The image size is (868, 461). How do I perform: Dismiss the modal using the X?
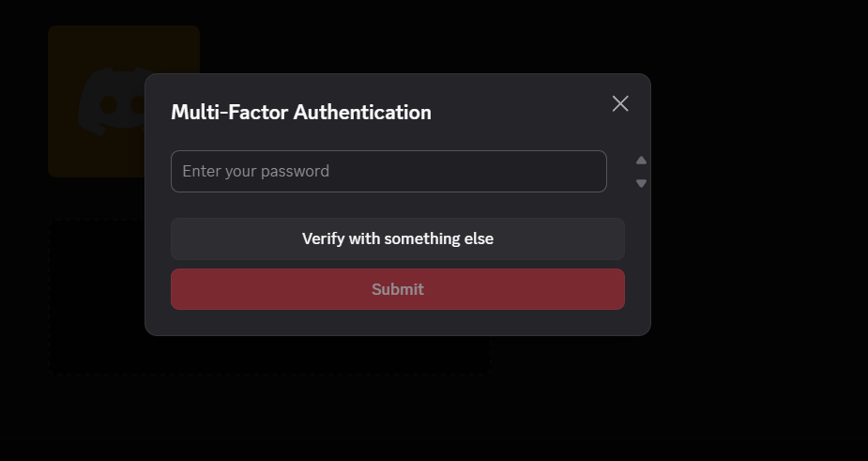pos(620,103)
